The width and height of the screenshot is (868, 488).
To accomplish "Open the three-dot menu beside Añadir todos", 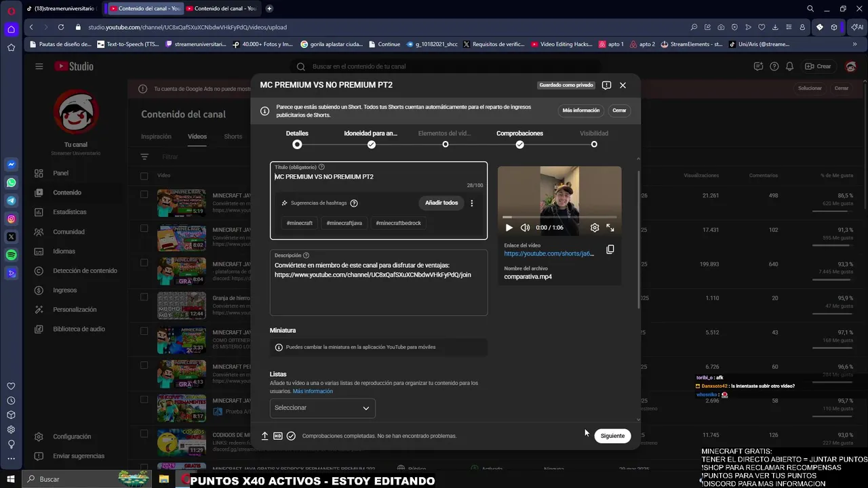I will point(472,203).
